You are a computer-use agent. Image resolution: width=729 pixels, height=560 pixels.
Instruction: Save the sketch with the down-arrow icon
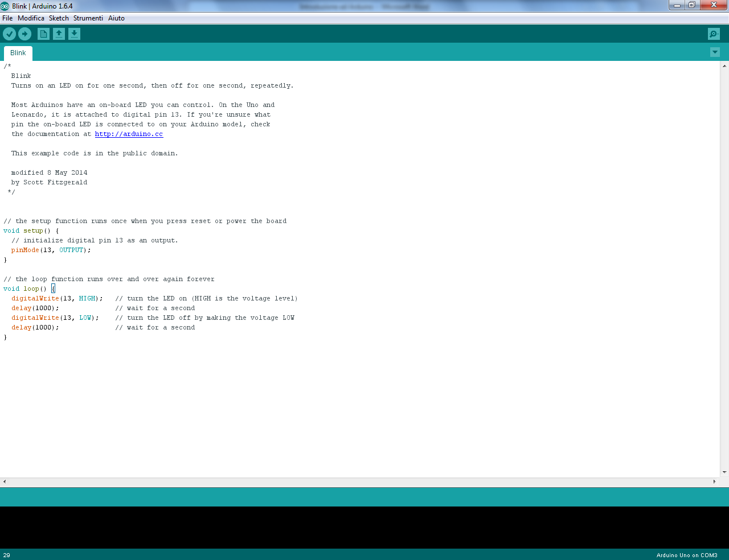click(74, 34)
